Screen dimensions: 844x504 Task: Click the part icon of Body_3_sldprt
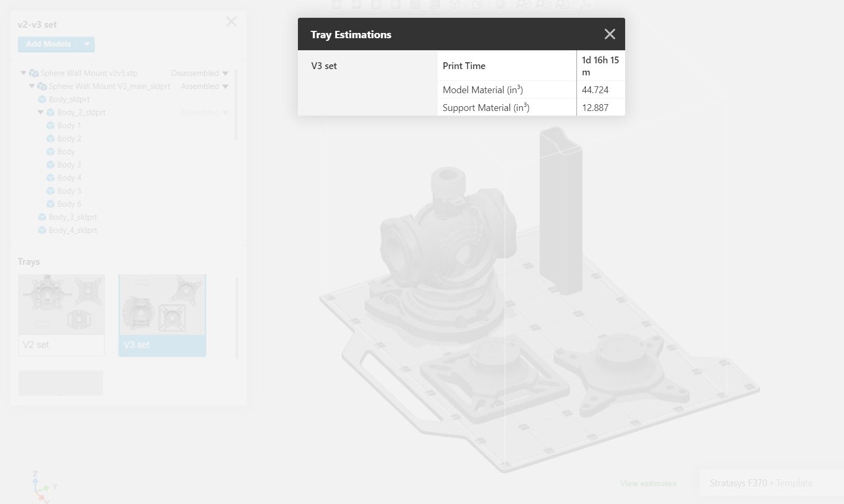point(42,217)
